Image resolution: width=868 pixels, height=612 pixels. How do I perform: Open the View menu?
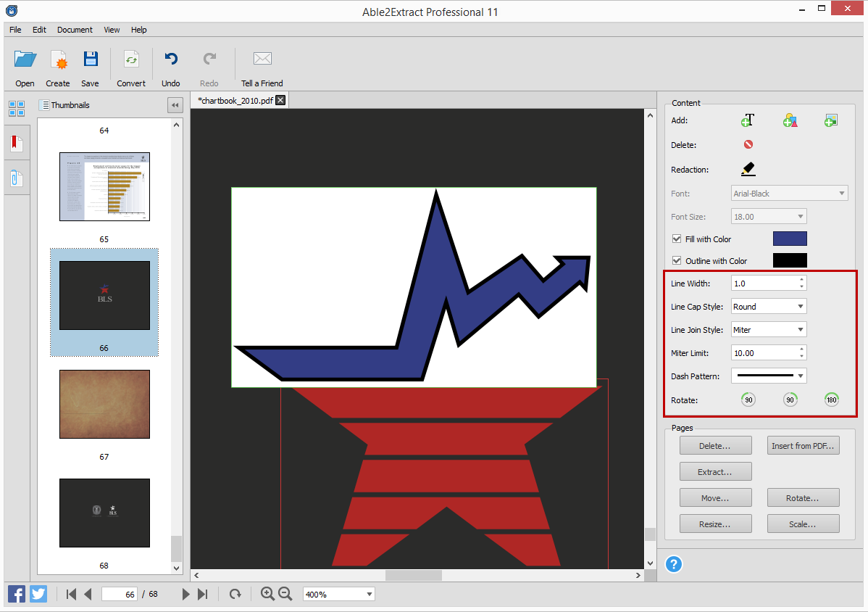pyautogui.click(x=112, y=30)
